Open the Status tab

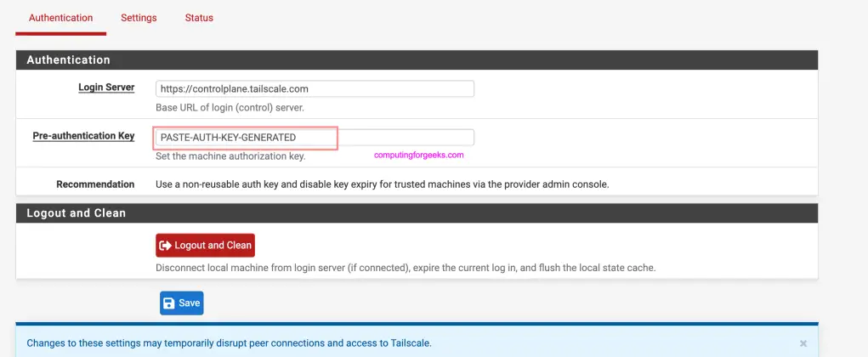click(199, 18)
